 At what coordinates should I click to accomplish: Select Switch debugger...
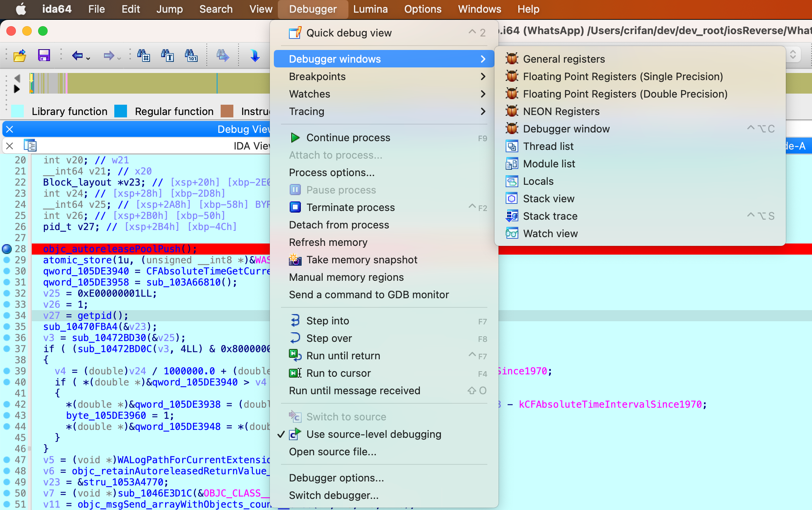coord(384,495)
